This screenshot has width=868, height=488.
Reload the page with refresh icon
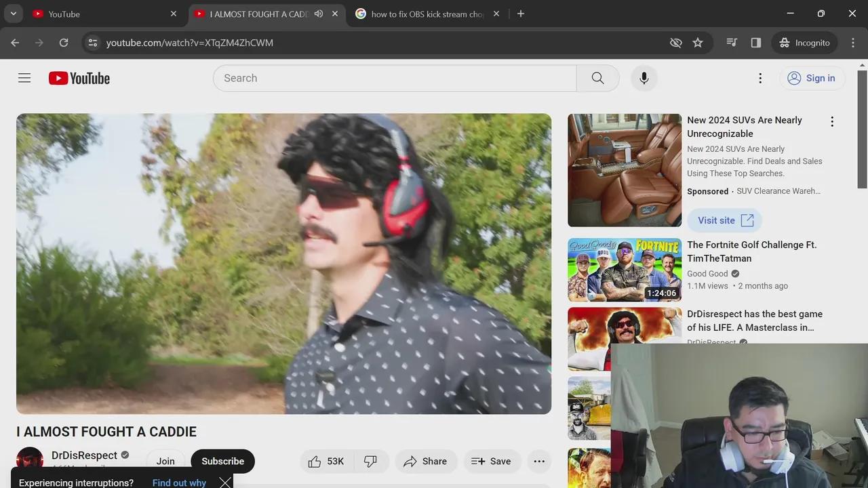64,43
